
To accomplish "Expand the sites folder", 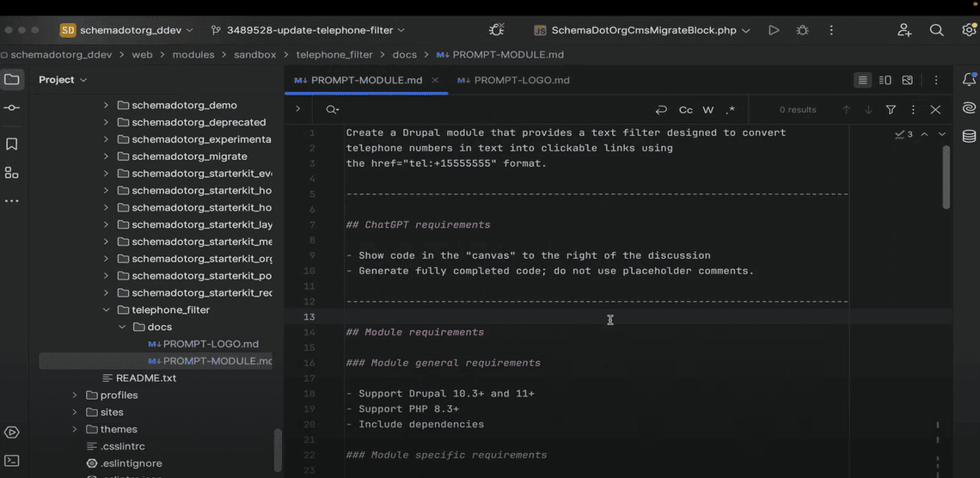I will pos(75,413).
